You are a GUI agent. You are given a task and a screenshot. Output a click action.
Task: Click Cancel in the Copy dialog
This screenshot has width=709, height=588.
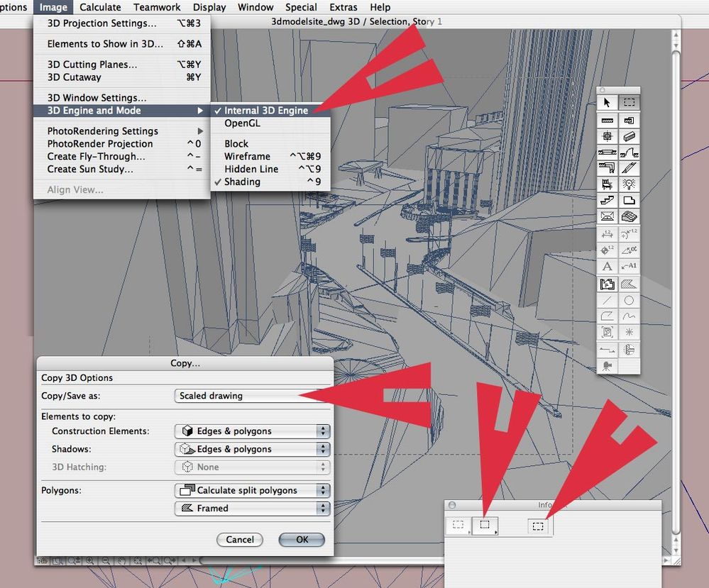pos(240,540)
